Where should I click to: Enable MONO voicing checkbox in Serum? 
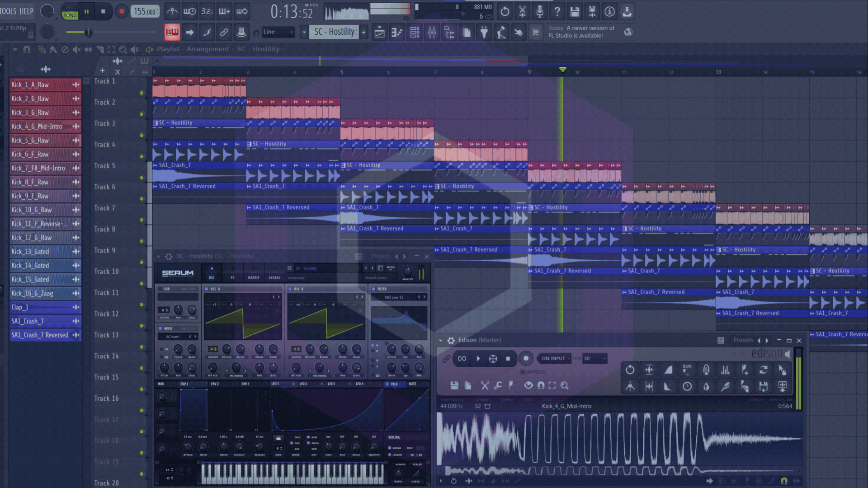(389, 448)
